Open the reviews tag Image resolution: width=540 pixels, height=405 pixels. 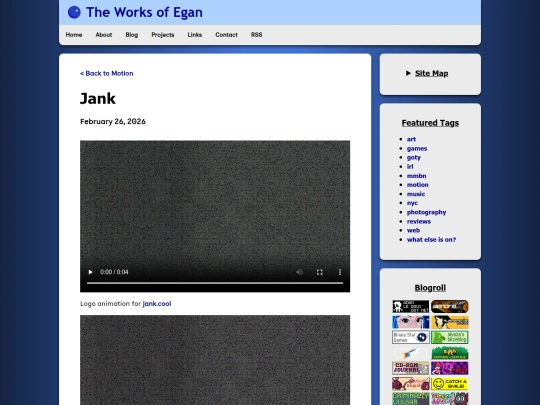tap(419, 221)
